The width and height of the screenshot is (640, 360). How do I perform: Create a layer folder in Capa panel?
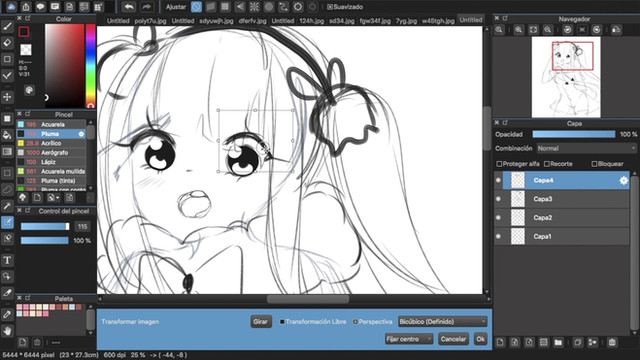(x=558, y=342)
